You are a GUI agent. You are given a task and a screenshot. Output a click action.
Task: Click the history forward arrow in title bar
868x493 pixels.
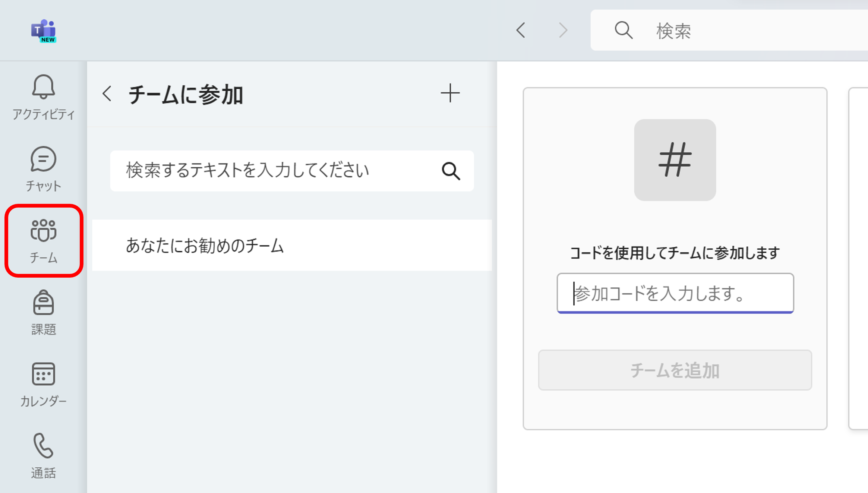pos(563,30)
